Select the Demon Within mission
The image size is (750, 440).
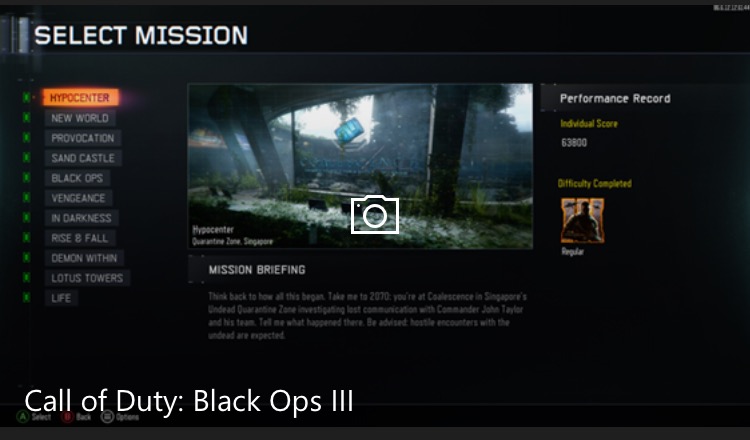84,258
